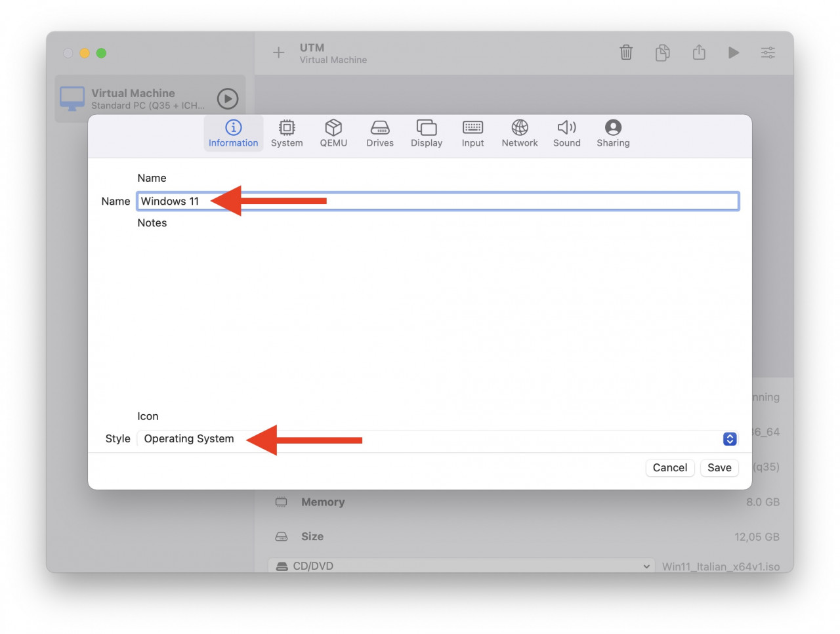Viewport: 840px width, 634px height.
Task: Select the Sharing settings tab
Action: [613, 134]
